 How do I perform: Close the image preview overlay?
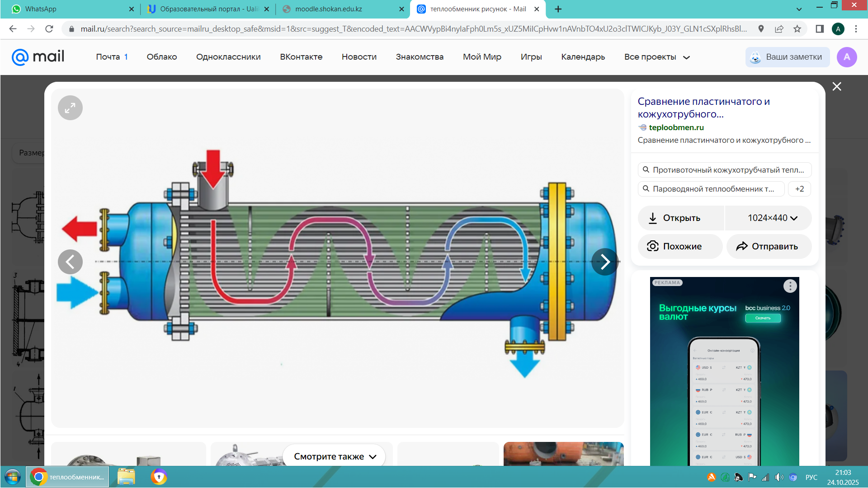pos(837,86)
